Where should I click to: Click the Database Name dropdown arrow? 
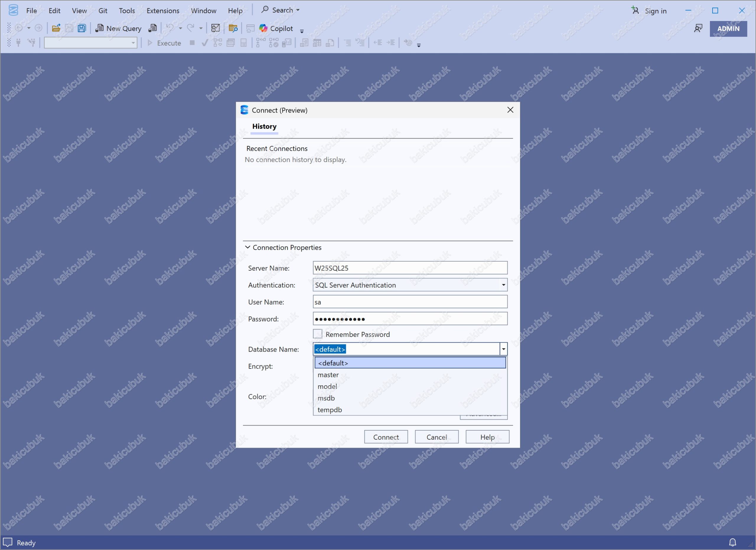(504, 349)
